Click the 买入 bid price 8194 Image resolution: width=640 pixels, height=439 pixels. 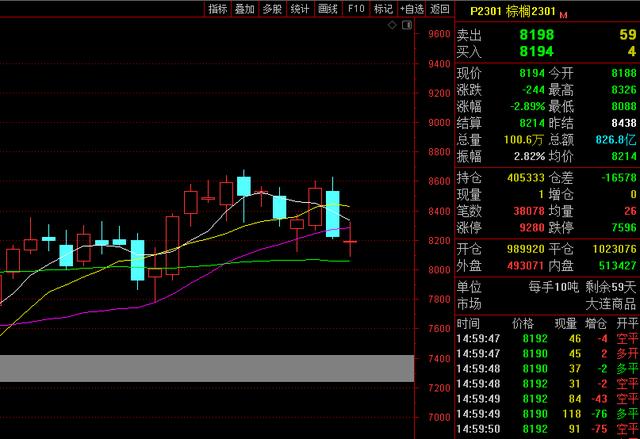536,51
